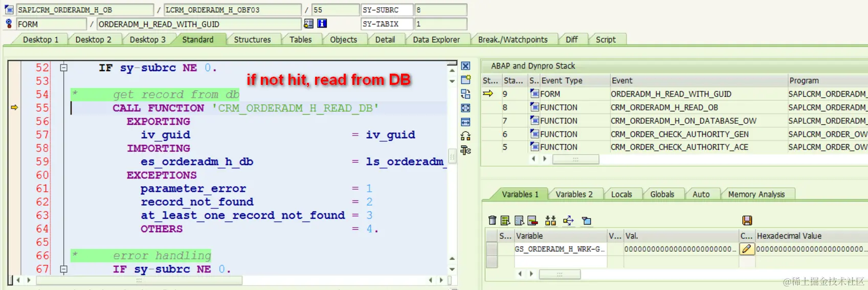Click the new tool icon with yellow star
The image size is (868, 290).
point(465,80)
